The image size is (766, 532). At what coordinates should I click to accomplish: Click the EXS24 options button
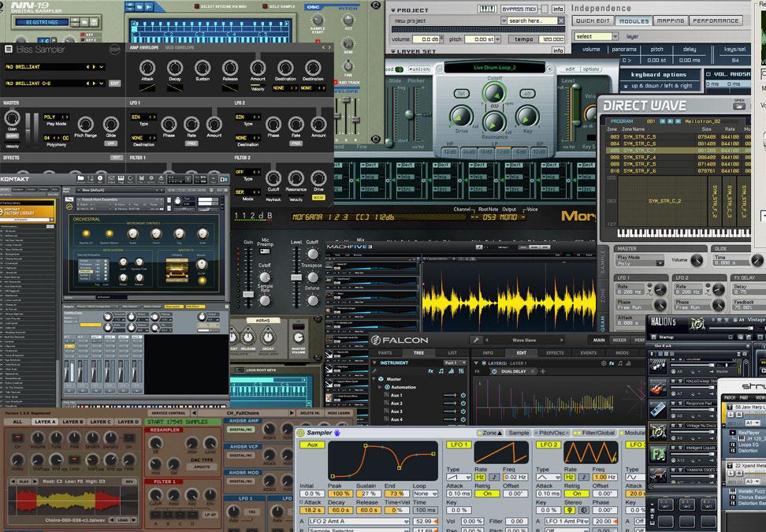(590, 69)
